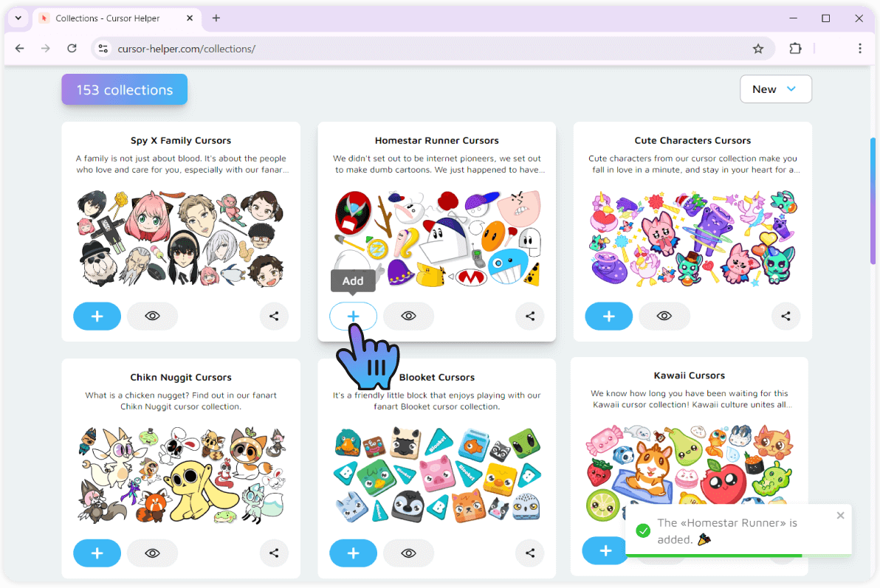Share the Homestar Runner collection
Screen dimensions: 880x588
pos(529,317)
